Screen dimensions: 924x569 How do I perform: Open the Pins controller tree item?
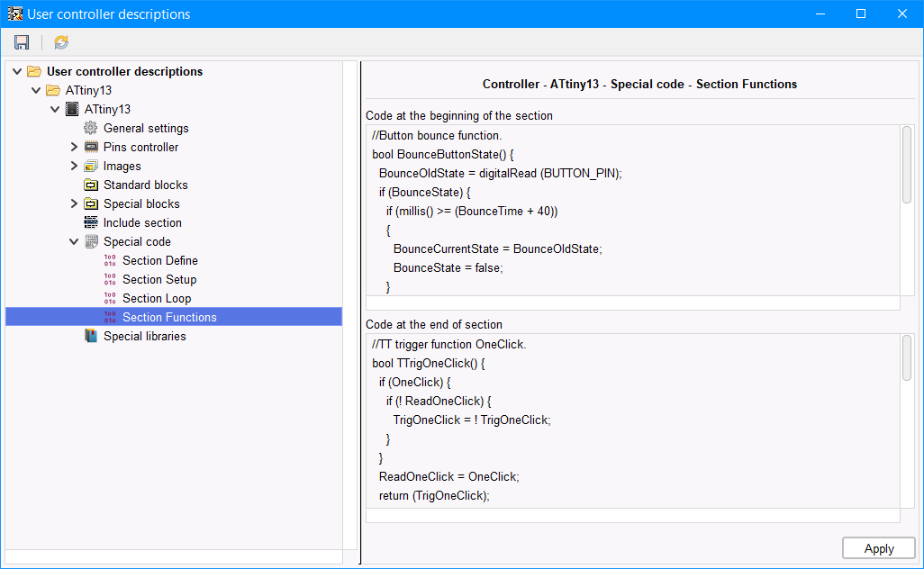tap(140, 147)
